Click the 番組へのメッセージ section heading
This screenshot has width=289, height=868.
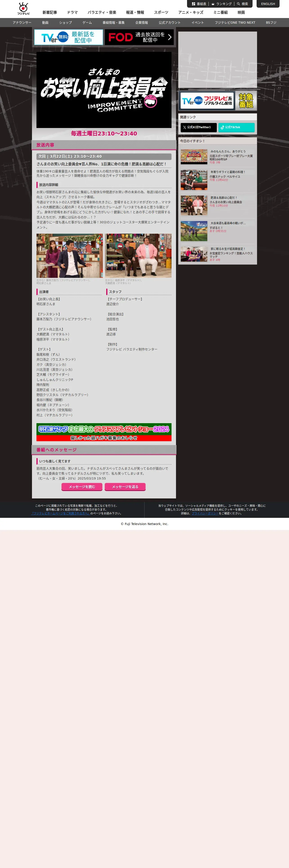tap(56, 450)
